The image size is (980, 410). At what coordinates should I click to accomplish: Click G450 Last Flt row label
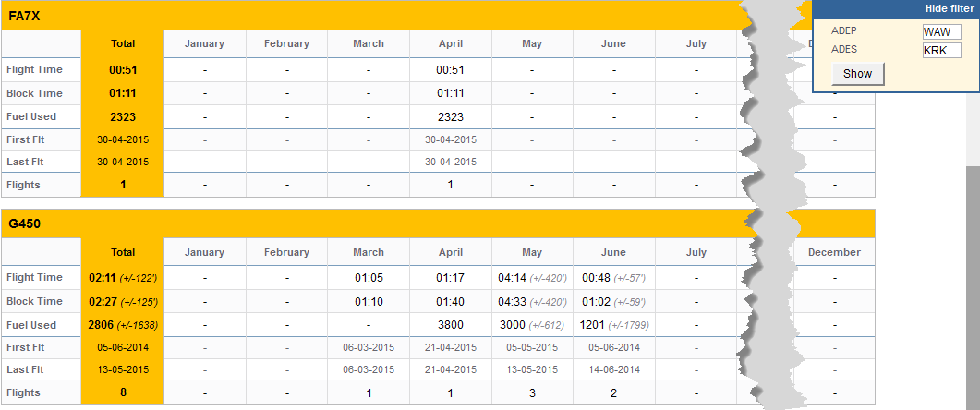point(25,369)
